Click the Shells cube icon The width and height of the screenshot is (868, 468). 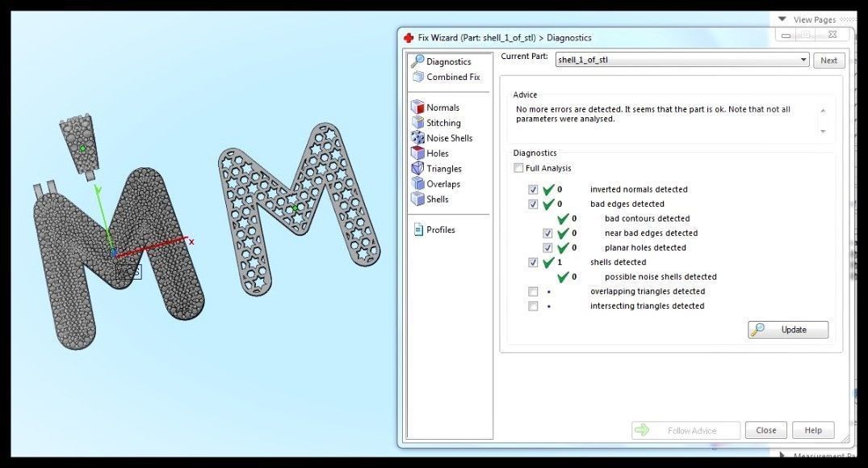(417, 199)
